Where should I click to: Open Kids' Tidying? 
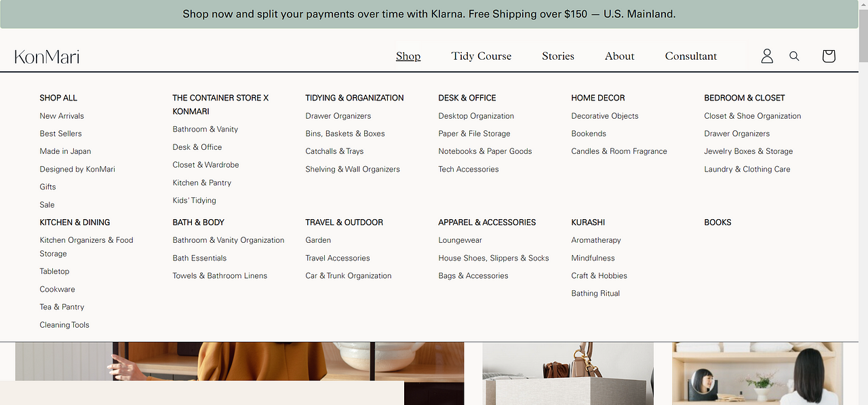click(194, 200)
